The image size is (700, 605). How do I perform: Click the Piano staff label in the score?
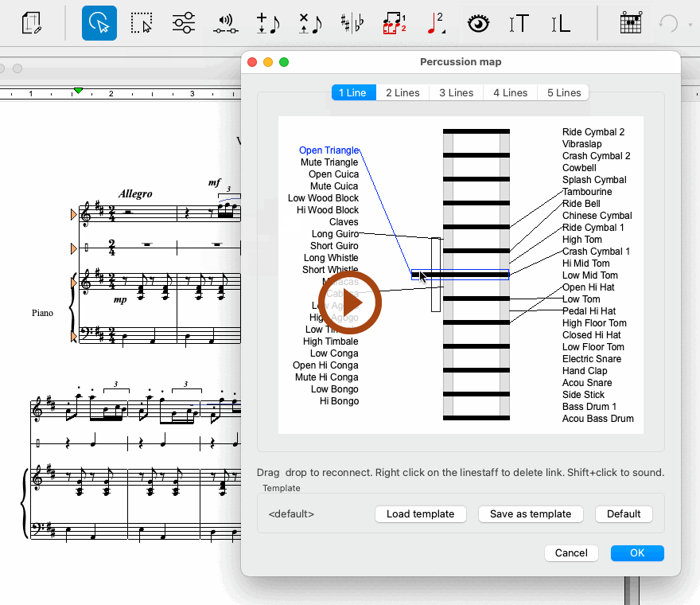[42, 313]
